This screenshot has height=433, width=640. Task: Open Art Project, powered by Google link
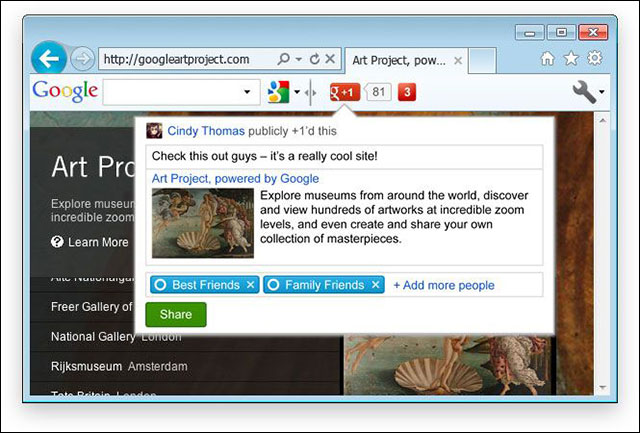pos(236,178)
